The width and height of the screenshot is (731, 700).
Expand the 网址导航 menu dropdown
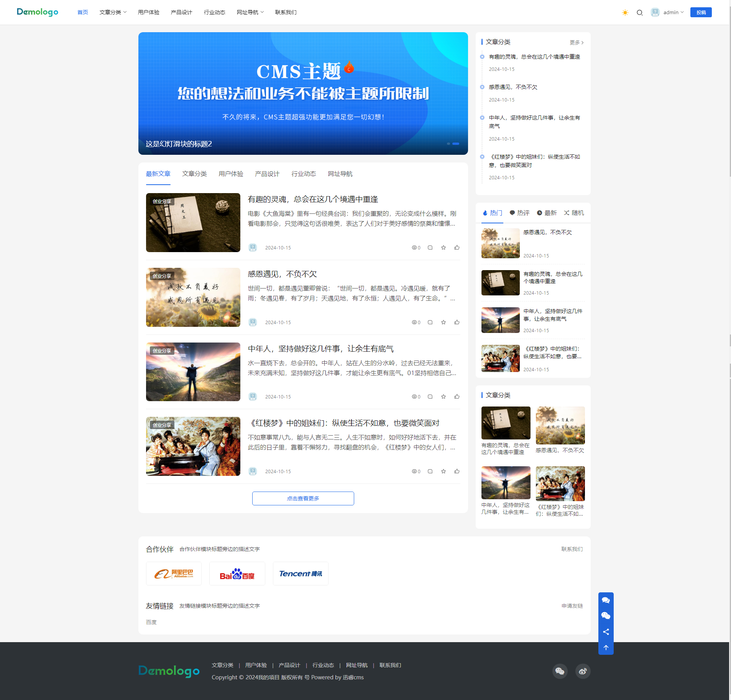click(250, 12)
